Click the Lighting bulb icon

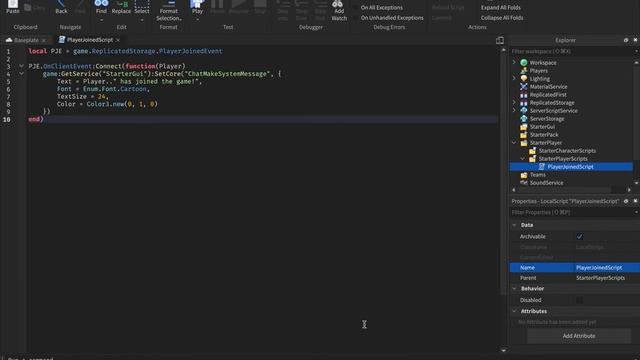tap(524, 78)
